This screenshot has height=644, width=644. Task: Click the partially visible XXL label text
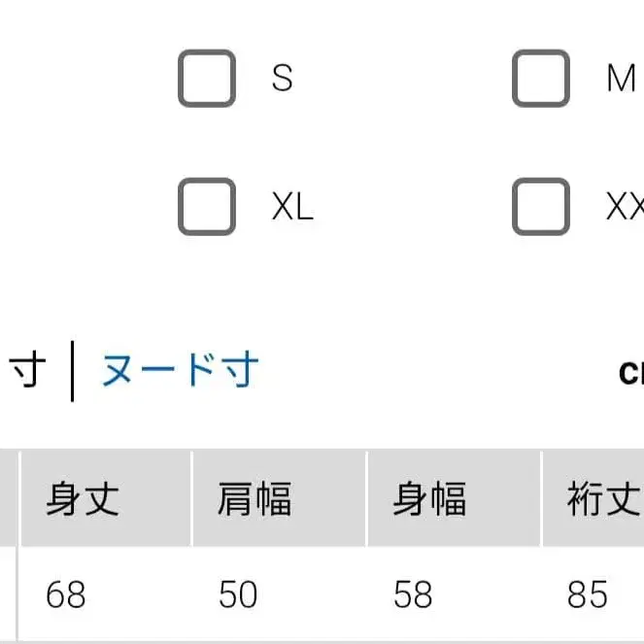[x=626, y=206]
